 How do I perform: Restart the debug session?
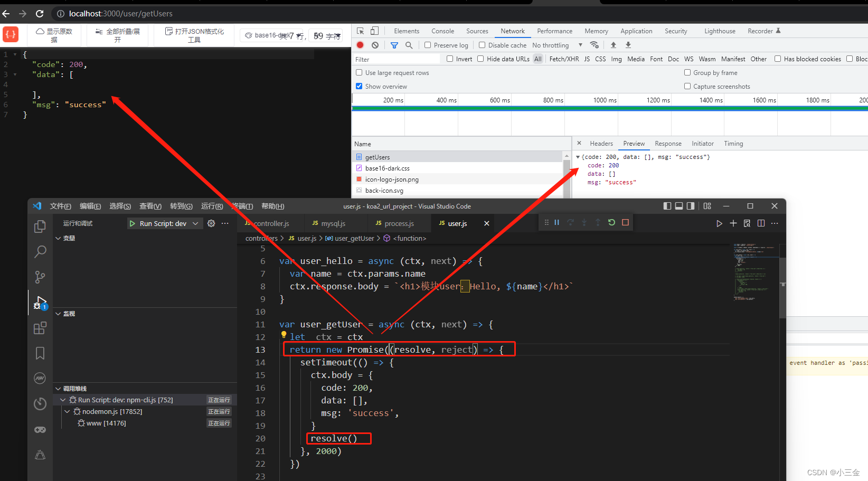coord(611,222)
